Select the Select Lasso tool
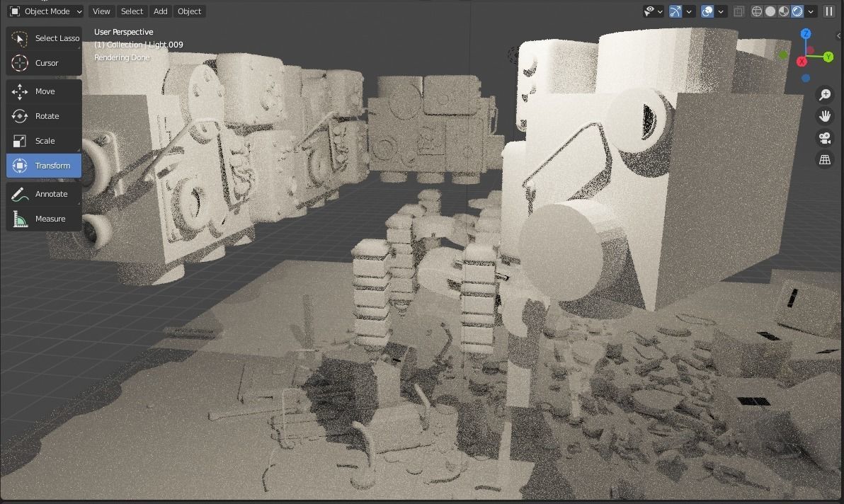Screen dimensions: 844x504 (44, 38)
